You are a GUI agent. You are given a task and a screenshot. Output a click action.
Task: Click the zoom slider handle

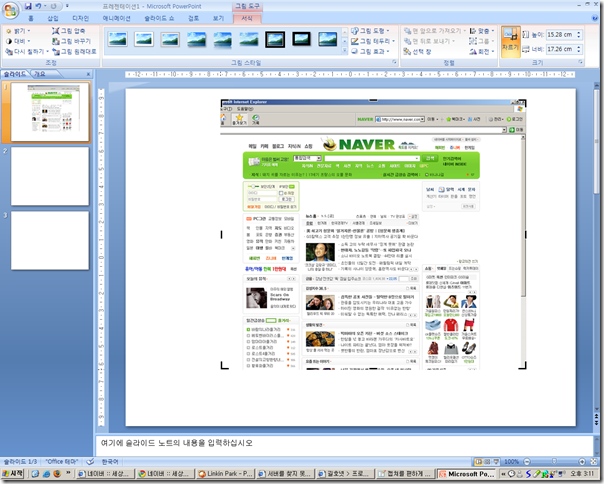[x=554, y=461]
